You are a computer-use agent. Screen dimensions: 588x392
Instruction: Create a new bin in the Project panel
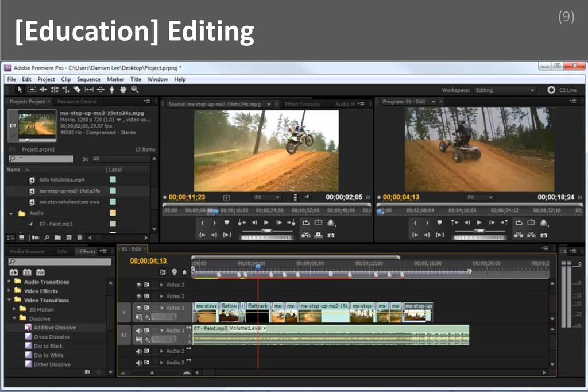tap(58, 237)
